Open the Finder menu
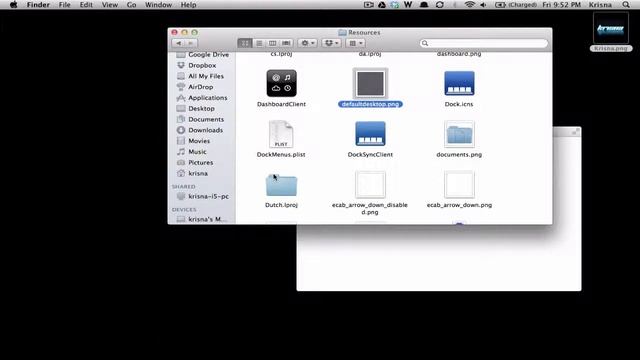Screen dimensions: 640x360 (38, 5)
